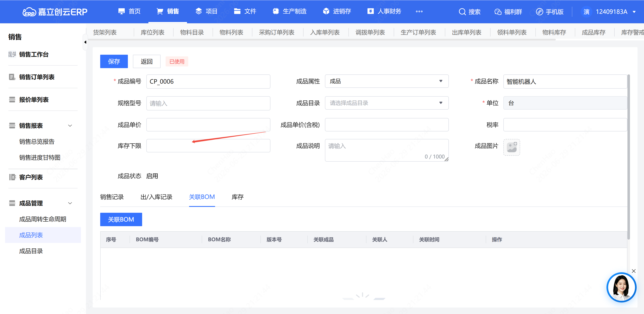Open the 成品目录 dropdown
Viewport: 644px width, 314px height.
click(x=387, y=103)
